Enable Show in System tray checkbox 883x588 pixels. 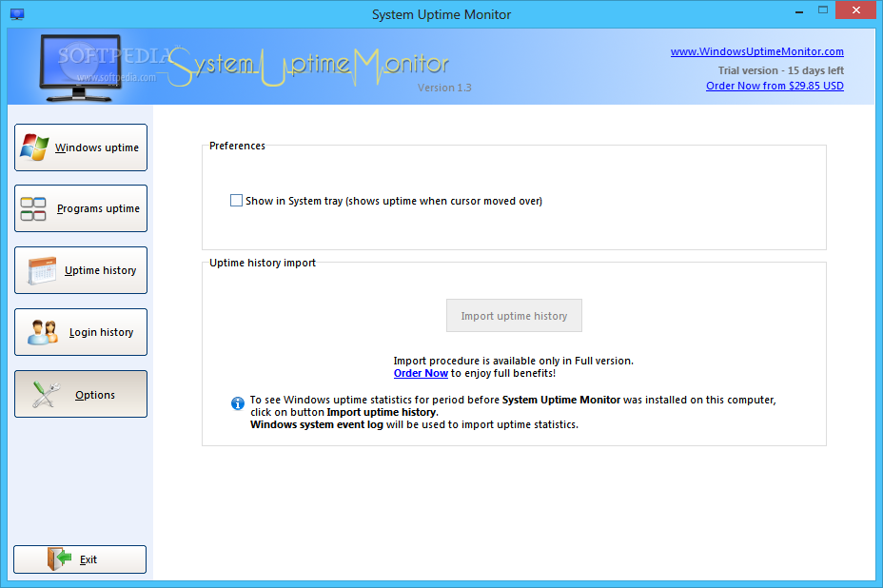(237, 201)
